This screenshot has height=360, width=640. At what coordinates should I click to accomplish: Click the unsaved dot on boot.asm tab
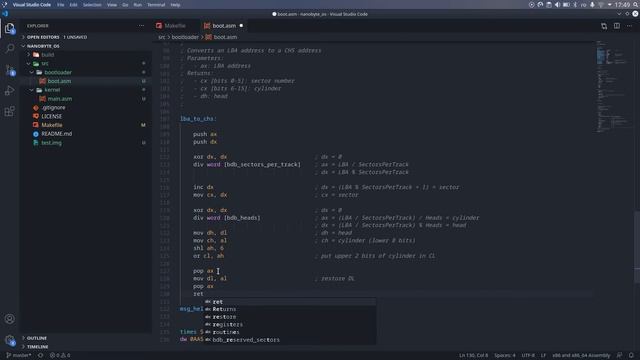[x=241, y=26]
